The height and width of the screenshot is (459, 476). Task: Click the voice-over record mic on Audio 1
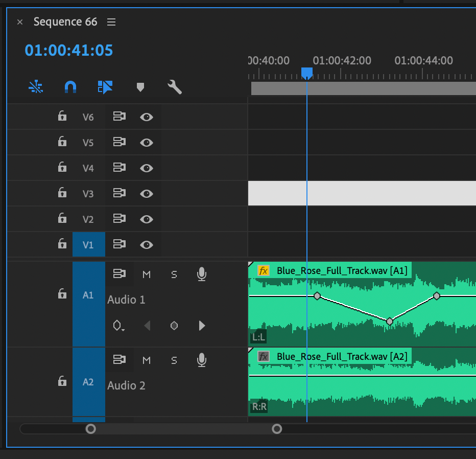(x=201, y=274)
